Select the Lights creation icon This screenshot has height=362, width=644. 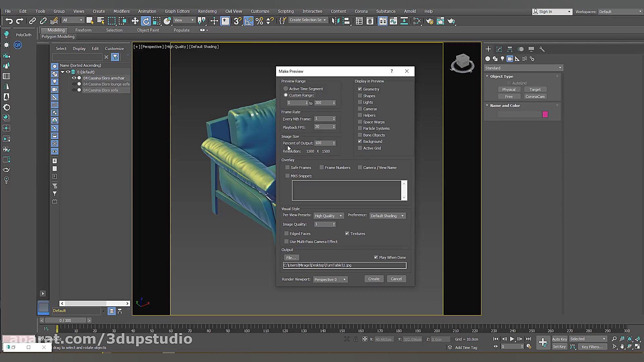point(502,59)
